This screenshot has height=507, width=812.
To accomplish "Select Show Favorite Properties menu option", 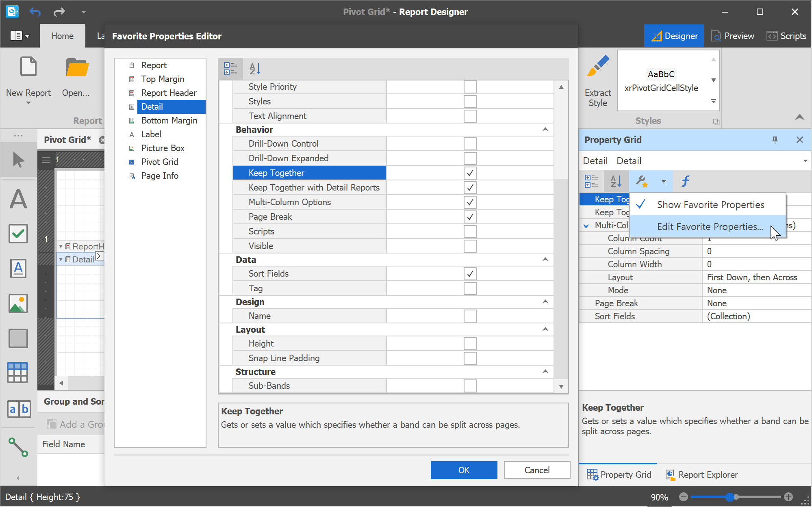I will point(710,204).
